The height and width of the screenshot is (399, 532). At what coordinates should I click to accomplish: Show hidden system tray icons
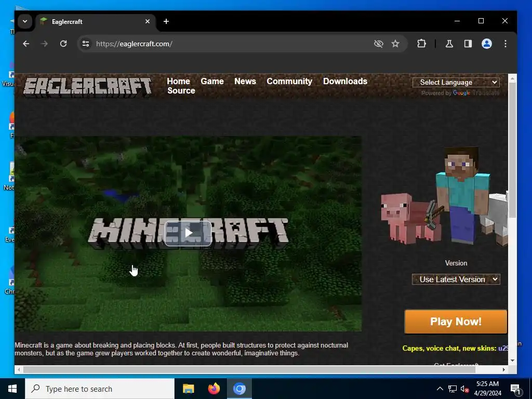click(x=440, y=389)
